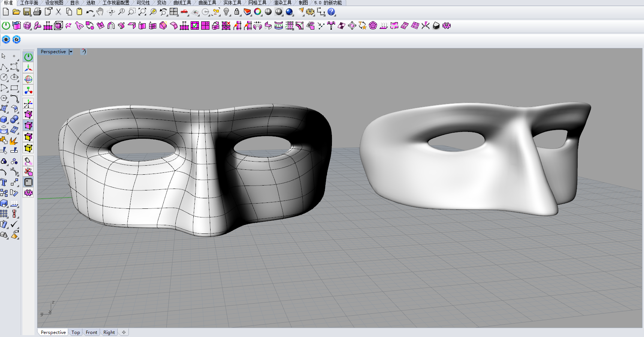644x337 pixels.
Task: Toggle the green power button in the side panel
Action: [28, 57]
